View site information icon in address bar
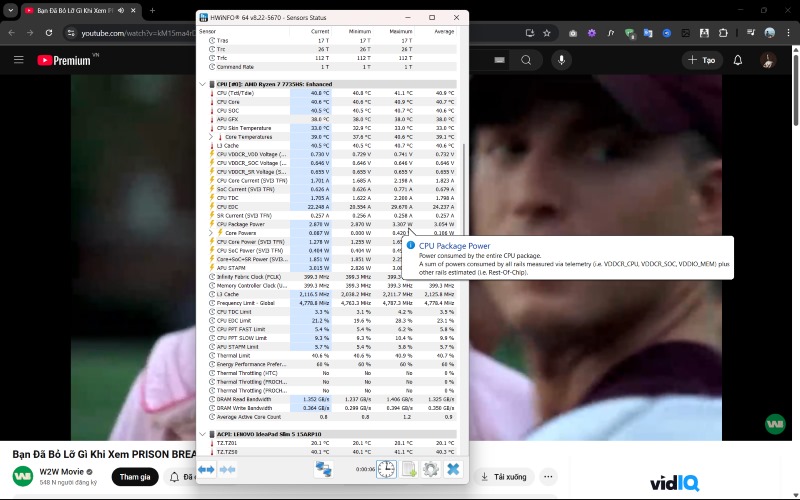This screenshot has width=800, height=500. coord(71,33)
